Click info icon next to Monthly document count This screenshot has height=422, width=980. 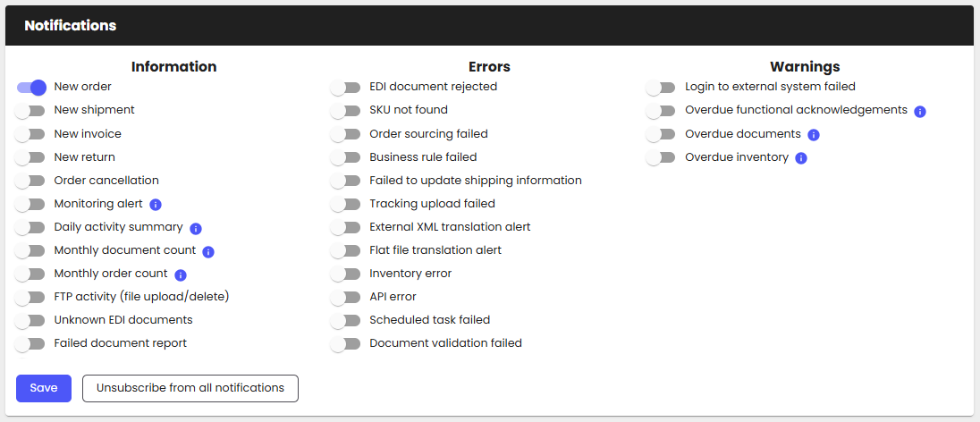(208, 252)
